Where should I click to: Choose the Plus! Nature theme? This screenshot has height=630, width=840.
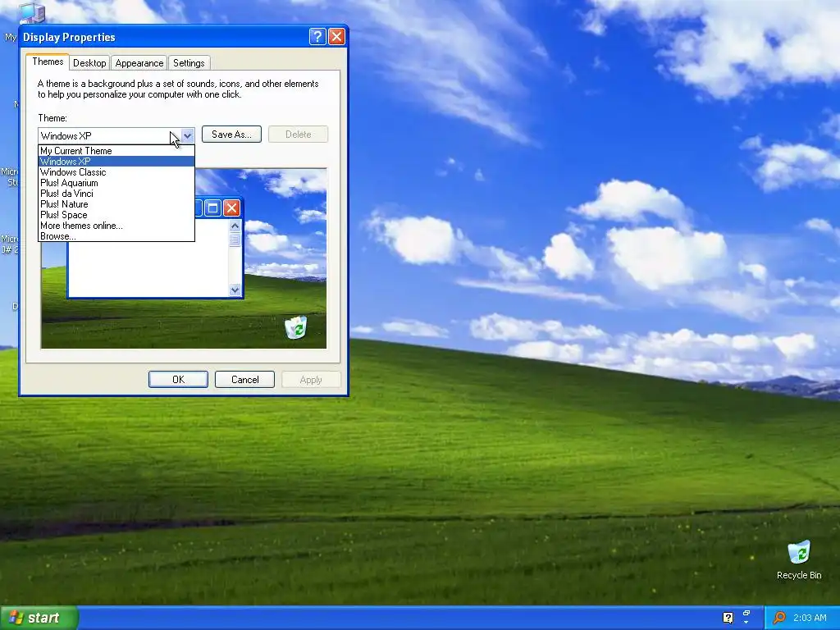(116, 204)
